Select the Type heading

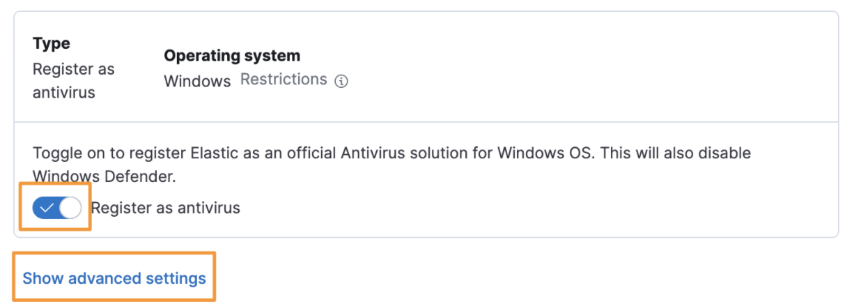(x=51, y=43)
